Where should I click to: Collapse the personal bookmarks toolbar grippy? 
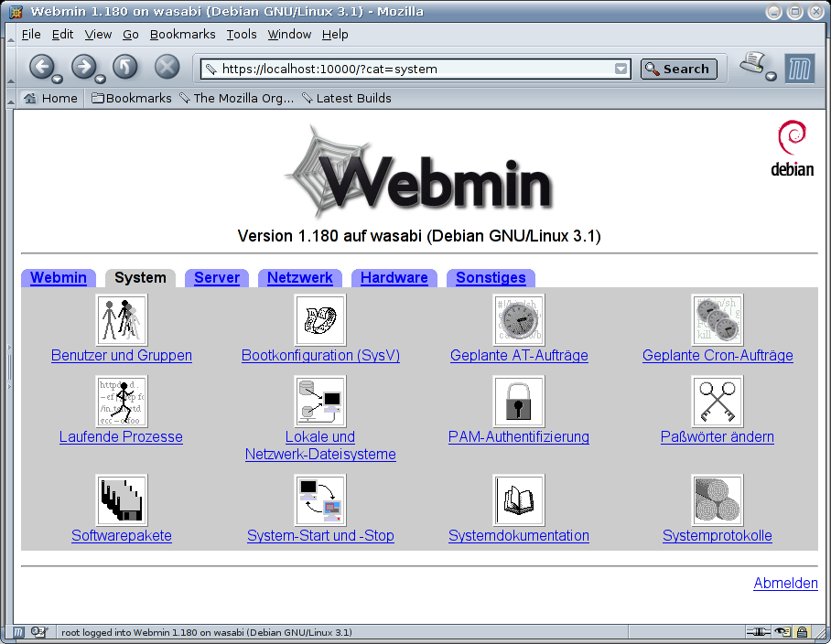pos(10,99)
